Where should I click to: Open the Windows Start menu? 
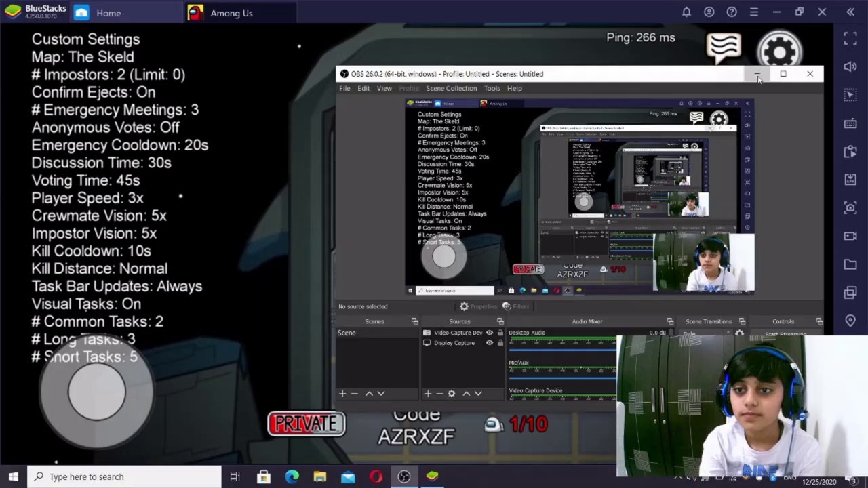coord(13,476)
